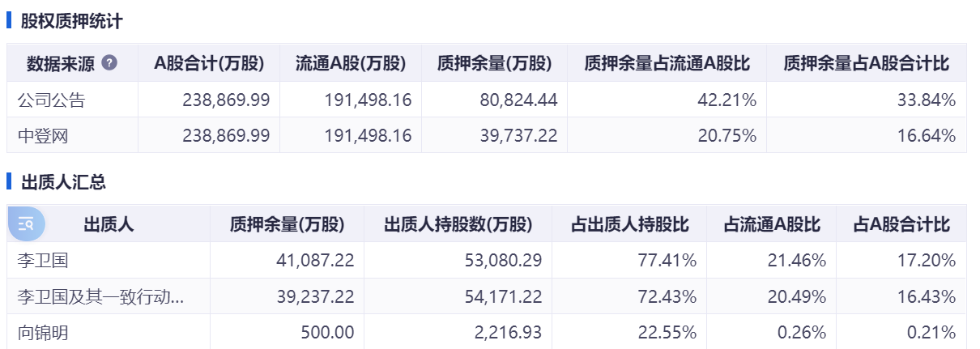Image resolution: width=980 pixels, height=349 pixels.
Task: Click the 占流通A股比 column header
Action: [x=772, y=224]
